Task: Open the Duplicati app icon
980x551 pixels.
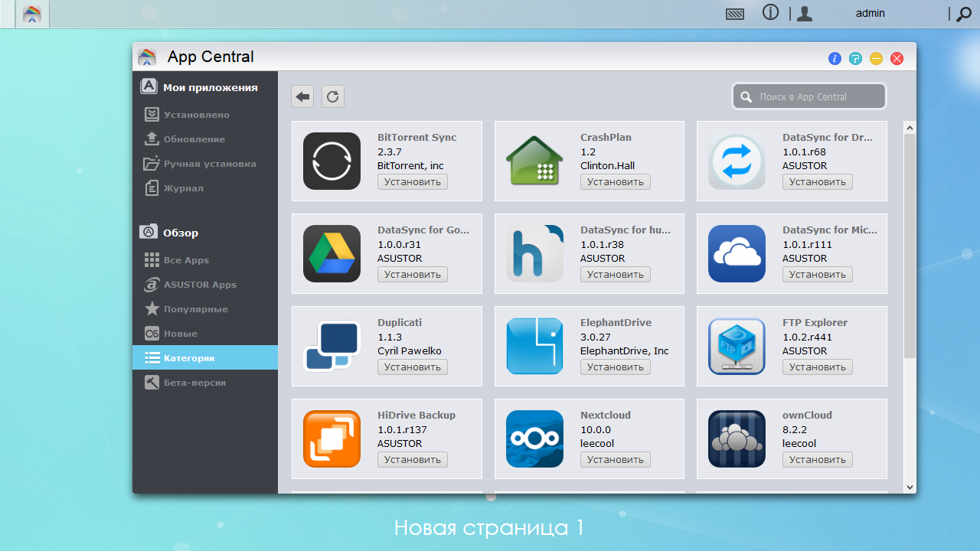Action: point(332,346)
